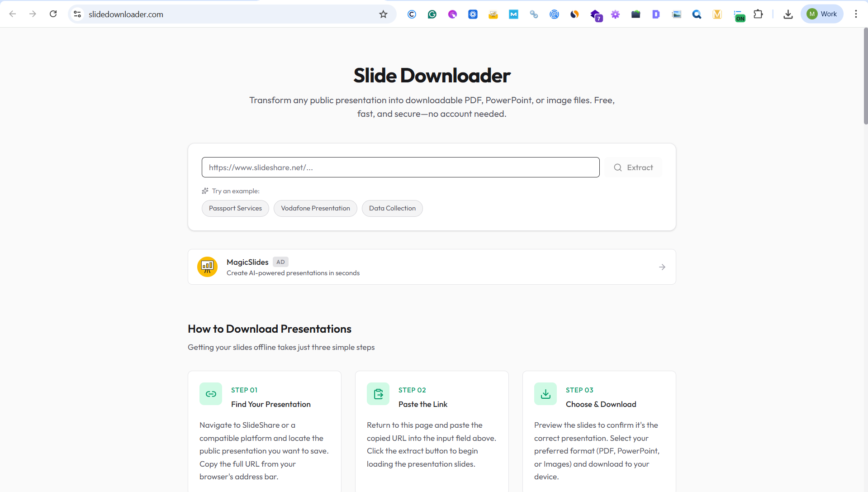
Task: Show browser downloads tray
Action: coord(788,14)
